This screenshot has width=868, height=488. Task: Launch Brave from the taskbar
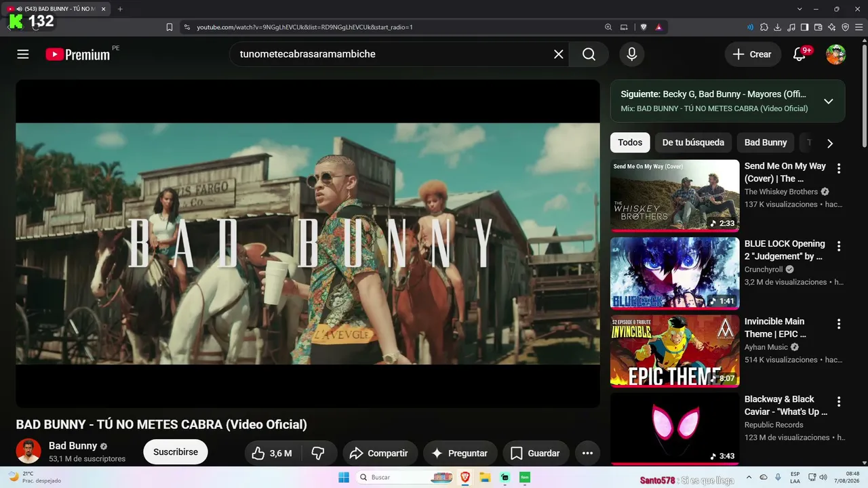465,477
